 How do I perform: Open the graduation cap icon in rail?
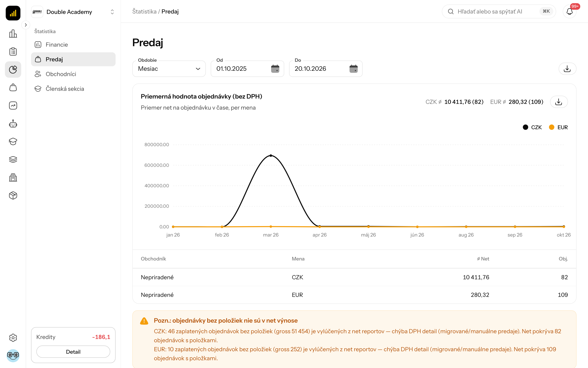(x=13, y=141)
